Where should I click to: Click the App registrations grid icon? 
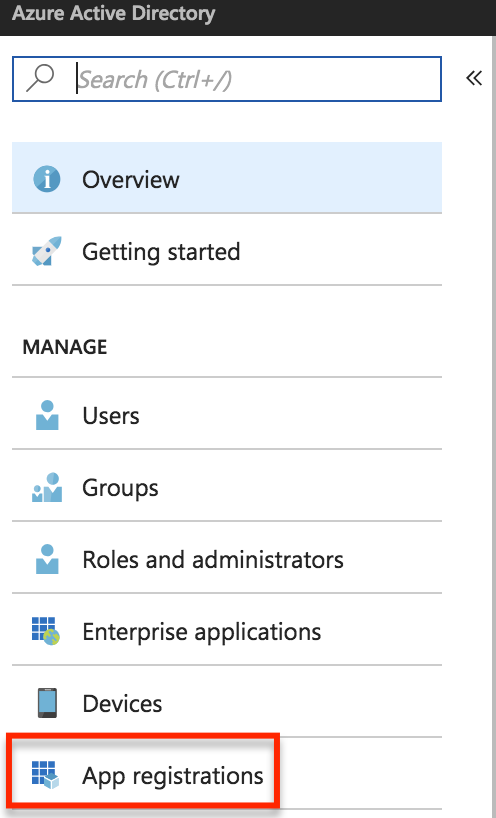(x=46, y=775)
